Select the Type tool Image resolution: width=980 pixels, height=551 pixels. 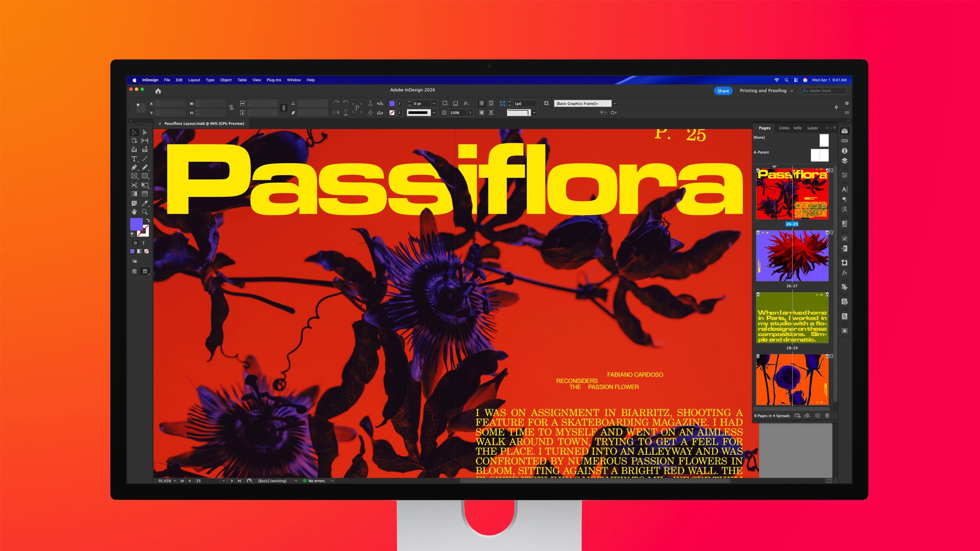click(x=134, y=159)
